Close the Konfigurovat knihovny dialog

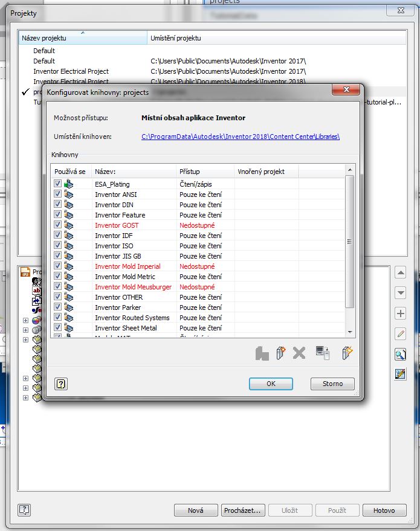click(x=346, y=89)
